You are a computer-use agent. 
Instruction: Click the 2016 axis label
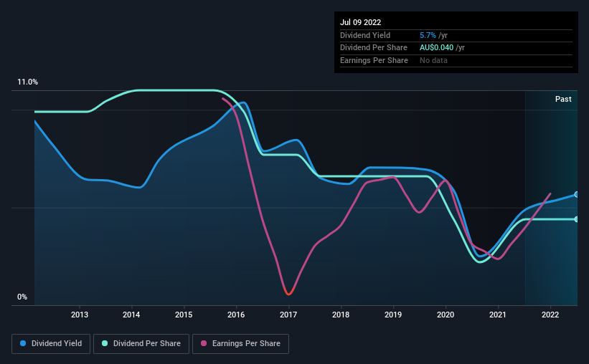click(236, 315)
